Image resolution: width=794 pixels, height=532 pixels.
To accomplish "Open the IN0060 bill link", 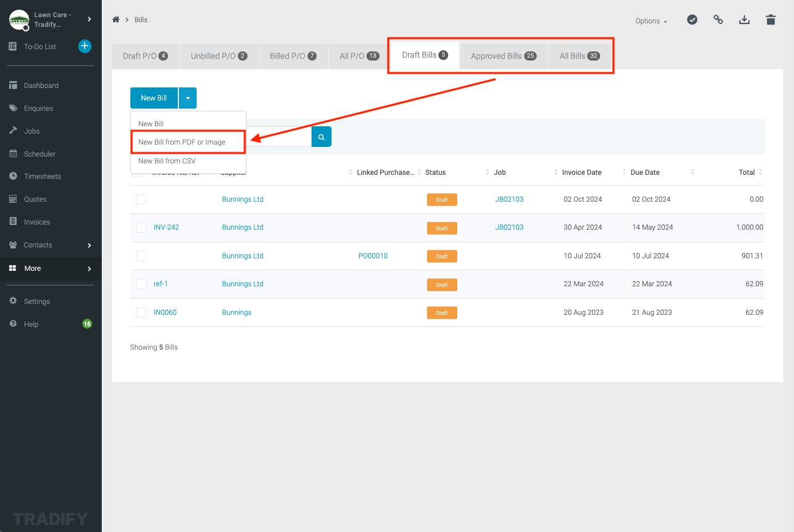I will tap(165, 313).
